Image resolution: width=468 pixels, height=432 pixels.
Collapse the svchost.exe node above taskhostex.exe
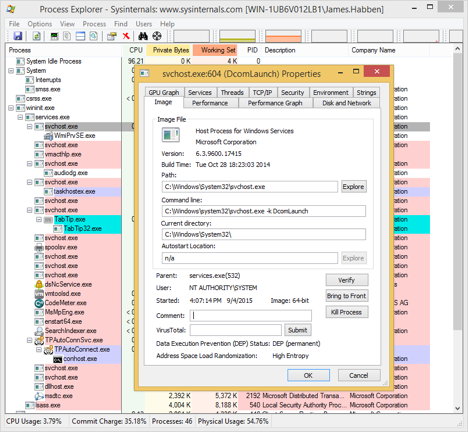pyautogui.click(x=30, y=182)
